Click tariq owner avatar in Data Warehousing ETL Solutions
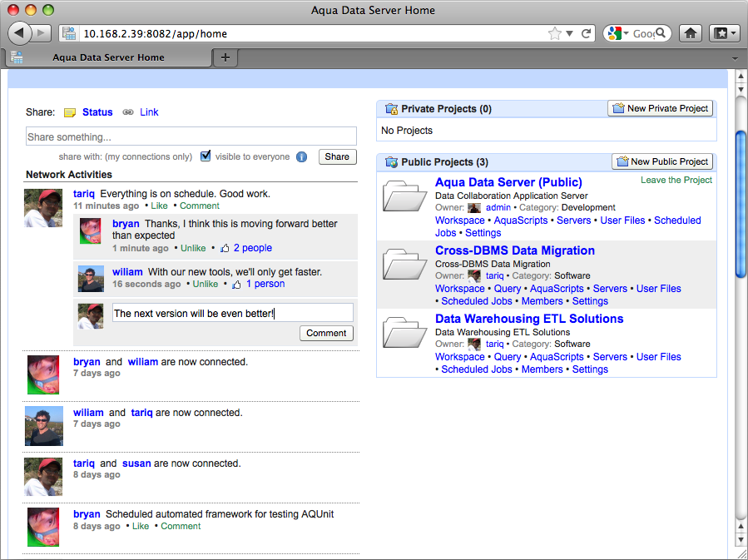Image resolution: width=748 pixels, height=560 pixels. [x=474, y=344]
